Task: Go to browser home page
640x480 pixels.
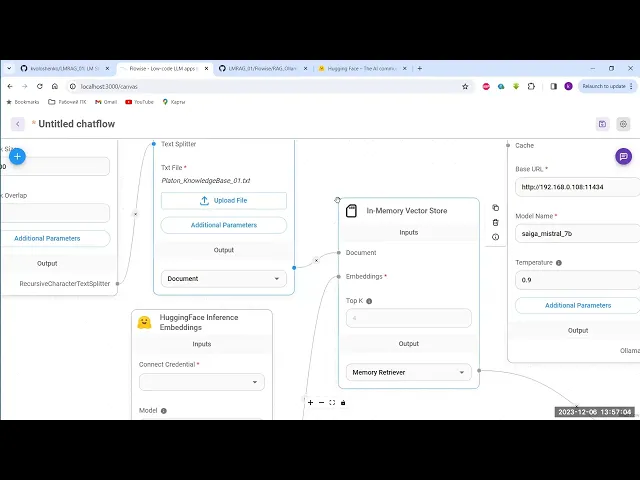Action: (x=55, y=86)
